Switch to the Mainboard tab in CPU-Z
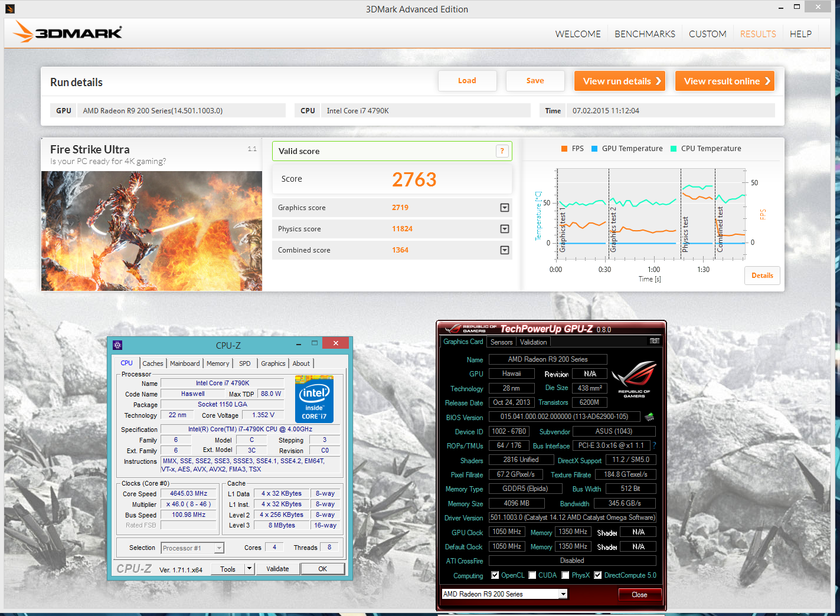 (185, 363)
